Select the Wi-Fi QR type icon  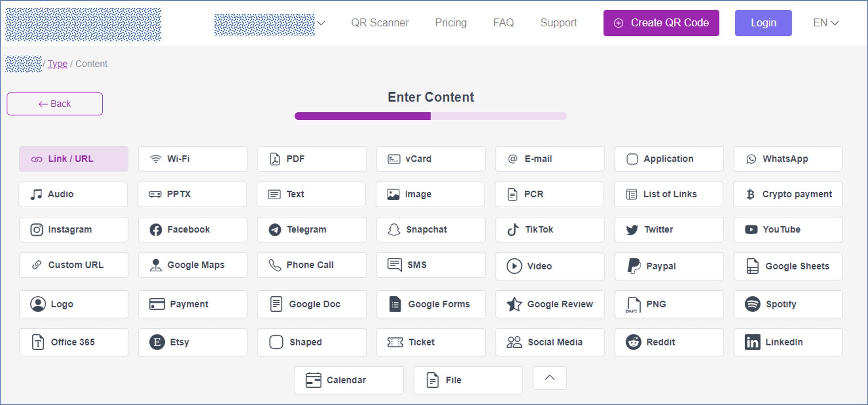(x=156, y=159)
